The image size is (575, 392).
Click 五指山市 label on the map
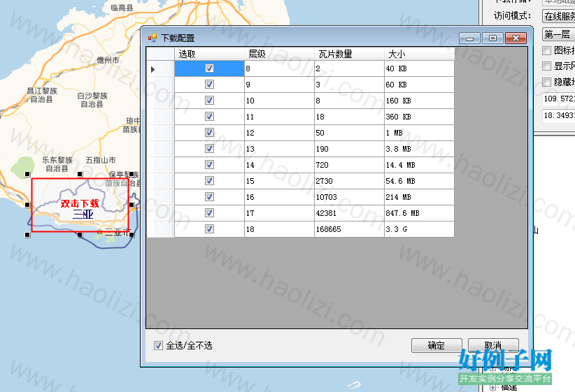[101, 160]
